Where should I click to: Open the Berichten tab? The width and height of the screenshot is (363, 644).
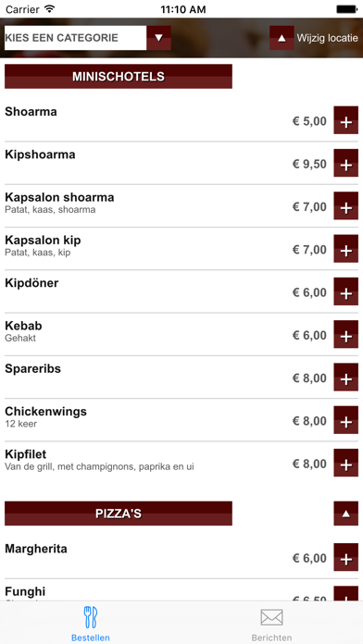(271, 624)
